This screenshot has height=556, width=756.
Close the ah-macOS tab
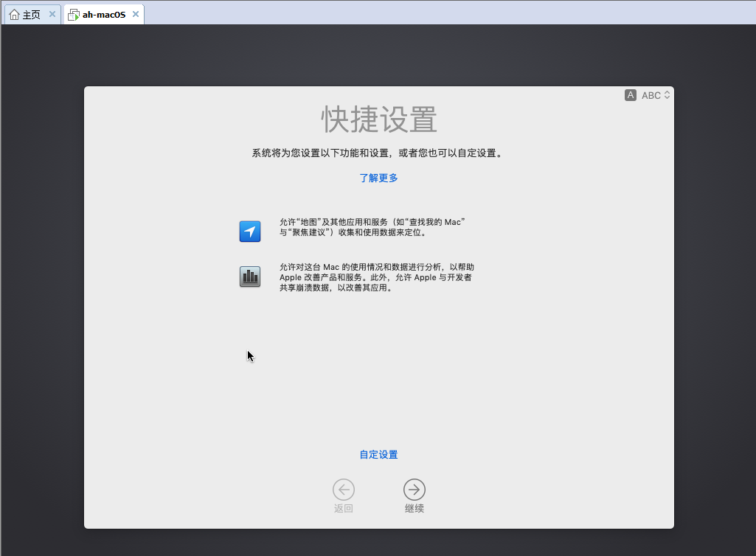tap(136, 14)
